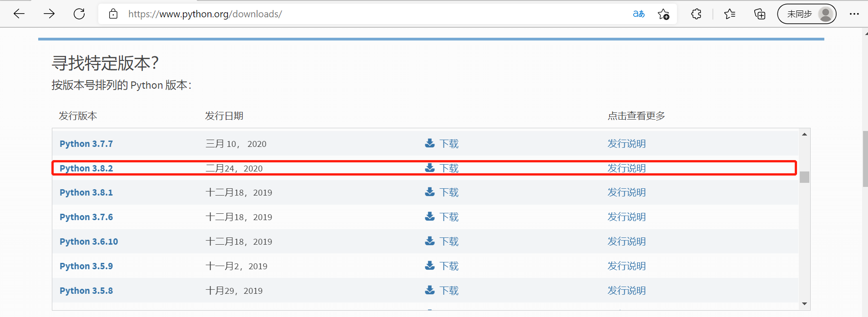Click the download icon for Python 3.7.7
The height and width of the screenshot is (317, 868).
tap(430, 143)
